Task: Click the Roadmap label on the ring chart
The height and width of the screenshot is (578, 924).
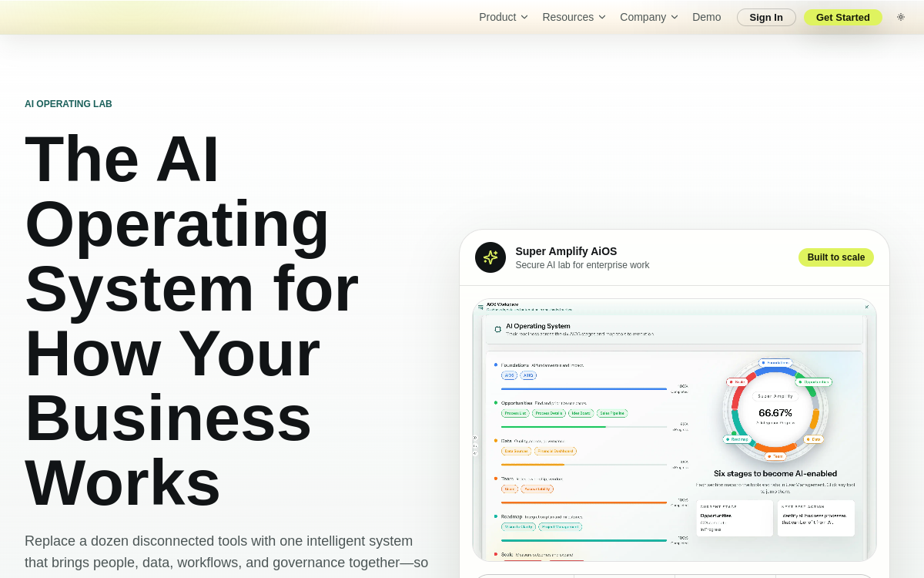Action: pos(738,439)
